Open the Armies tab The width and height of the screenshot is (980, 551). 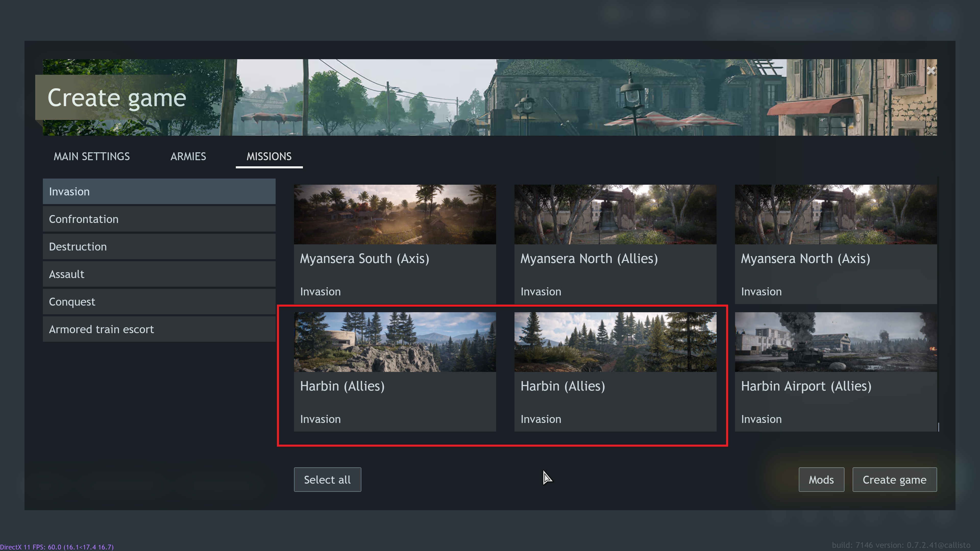point(188,156)
